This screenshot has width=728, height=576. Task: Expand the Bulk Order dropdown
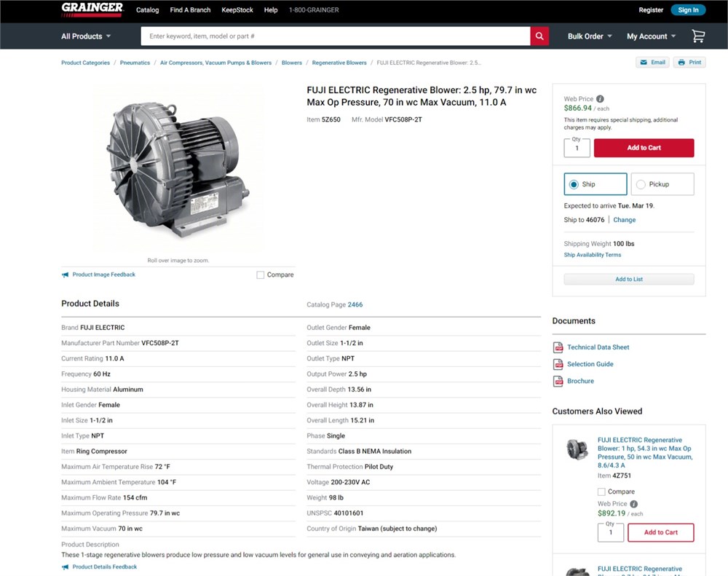tap(590, 36)
